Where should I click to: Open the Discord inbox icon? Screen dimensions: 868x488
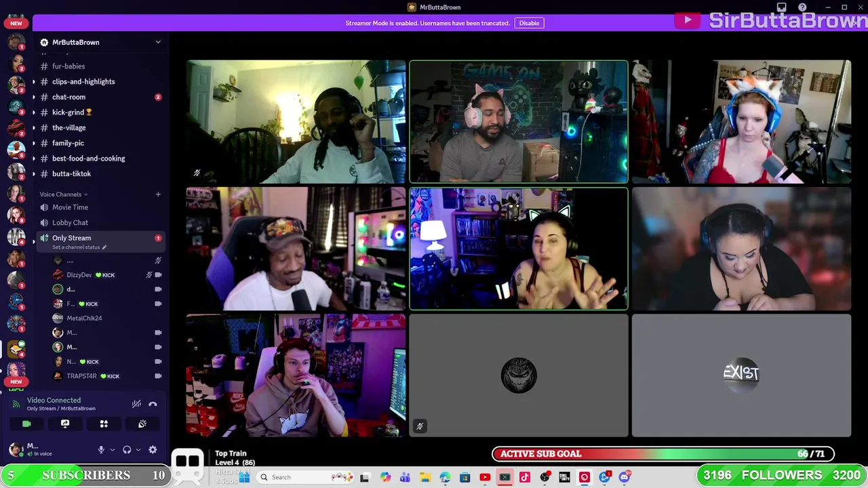[781, 7]
